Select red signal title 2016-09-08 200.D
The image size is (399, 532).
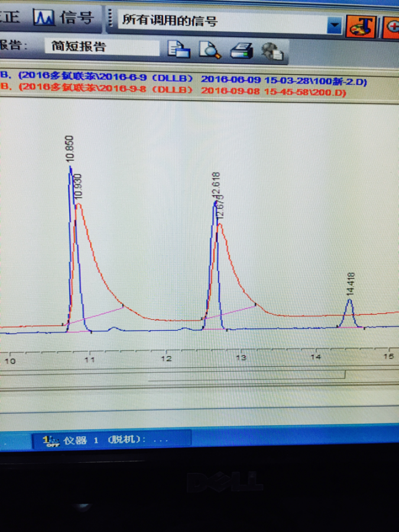(173, 89)
